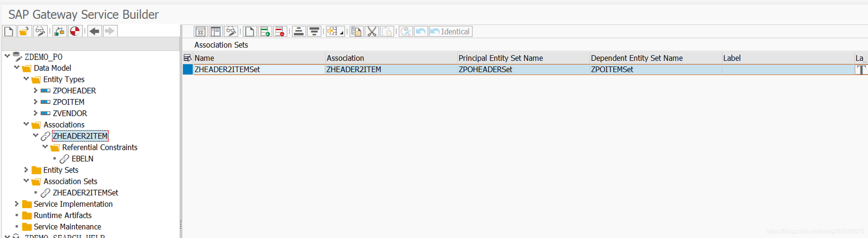This screenshot has height=238, width=868.
Task: Click the ZPOHEADERSet principal entity set cell
Action: tap(523, 70)
